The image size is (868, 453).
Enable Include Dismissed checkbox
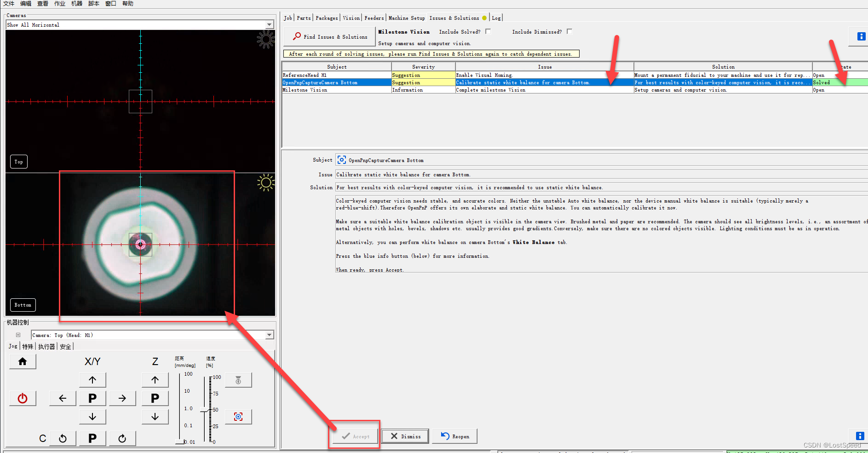569,31
